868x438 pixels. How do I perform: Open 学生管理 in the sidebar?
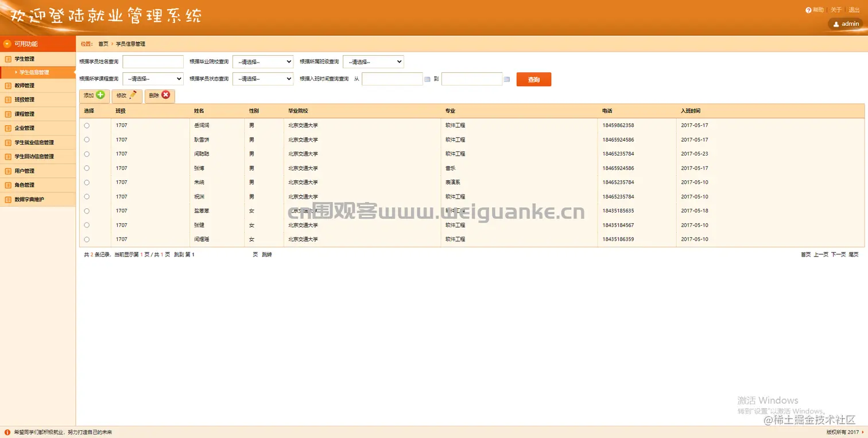pyautogui.click(x=38, y=59)
